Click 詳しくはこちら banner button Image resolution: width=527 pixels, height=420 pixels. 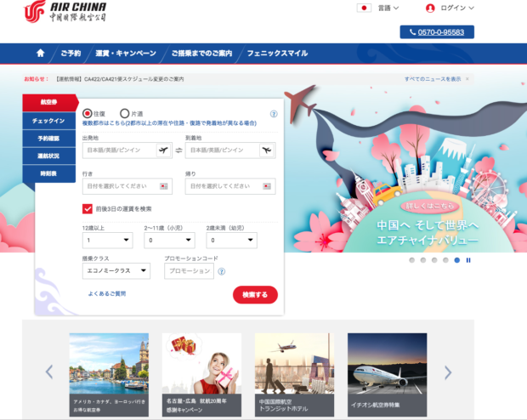click(430, 206)
